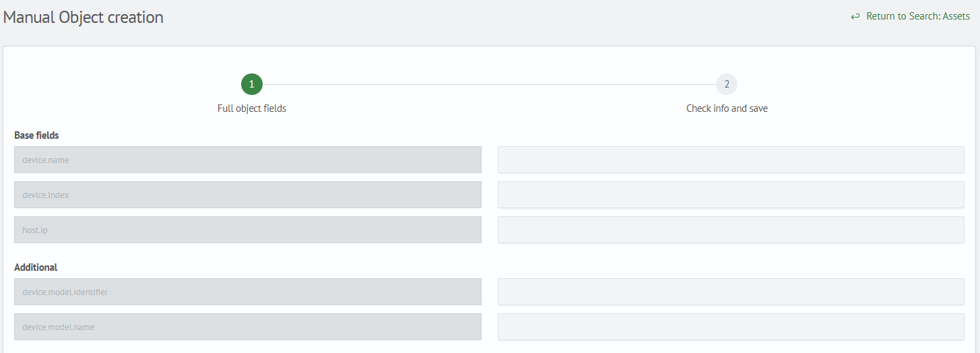Screen dimensions: 980x353
Task: Open the 'Check info and save' step label
Action: (727, 108)
